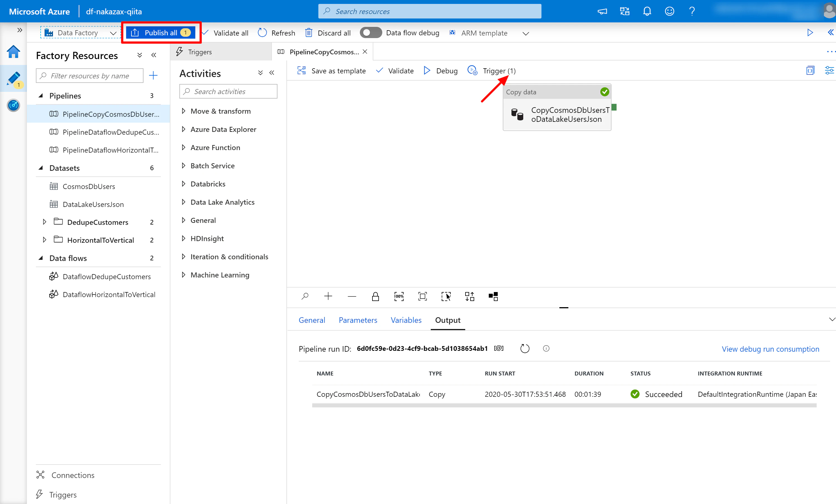Screen dimensions: 836x504
Task: Collapse the Factory Resources panel with double arrows
Action: pyautogui.click(x=154, y=55)
